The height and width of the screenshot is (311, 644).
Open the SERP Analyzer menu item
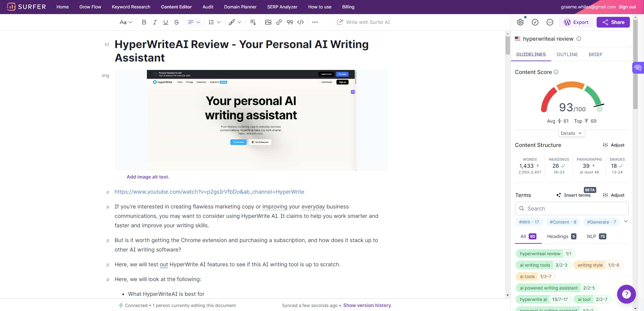click(x=282, y=7)
